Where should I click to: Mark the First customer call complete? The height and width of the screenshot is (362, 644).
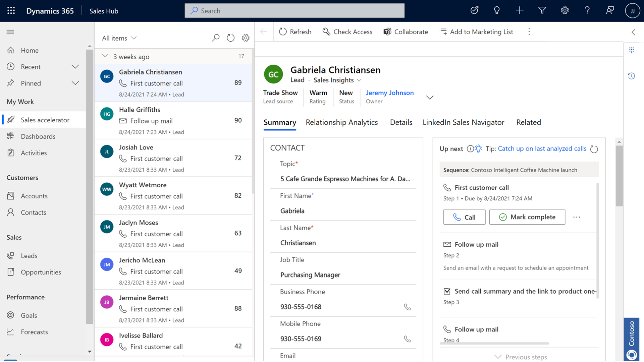[x=527, y=217]
